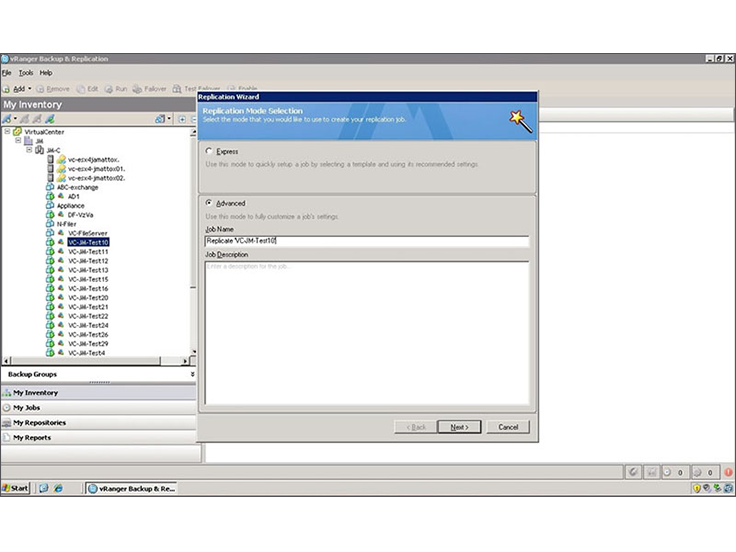Click the inventory view icon near expand buttons
The image size is (736, 552).
(160, 119)
